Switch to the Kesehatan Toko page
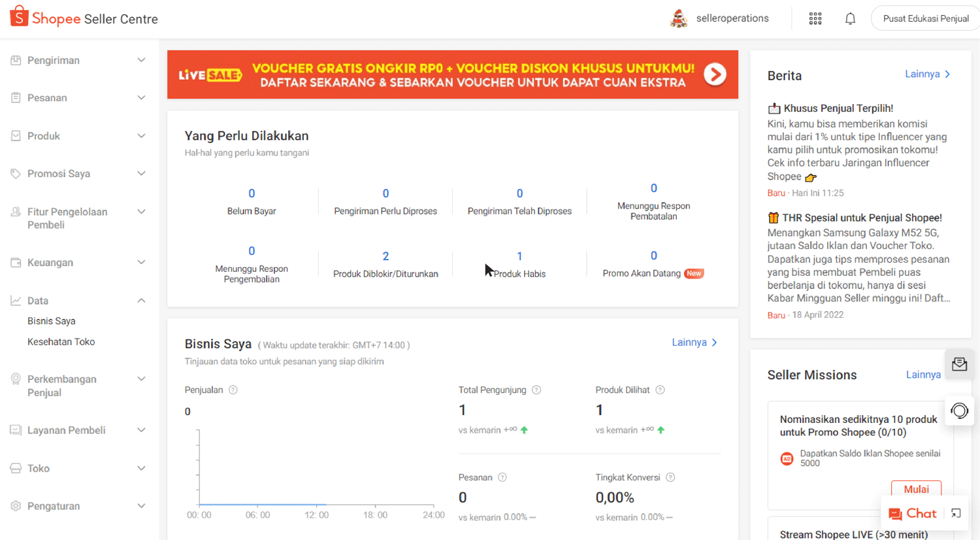 [61, 341]
